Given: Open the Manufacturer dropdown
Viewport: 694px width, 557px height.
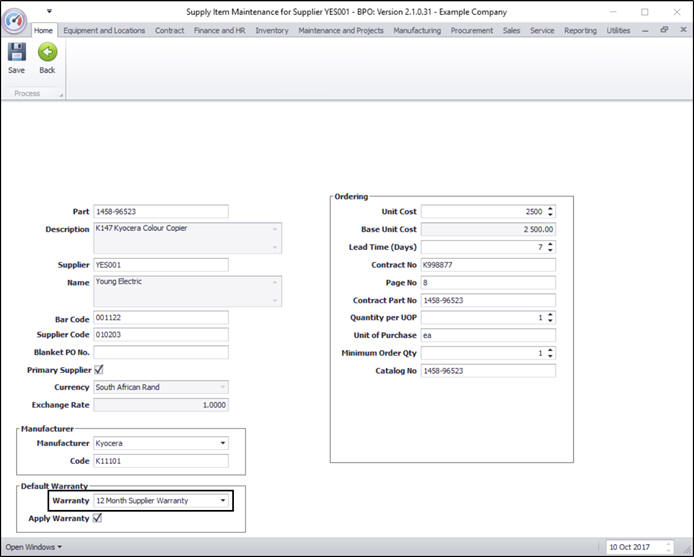Looking at the screenshot, I should click(223, 443).
